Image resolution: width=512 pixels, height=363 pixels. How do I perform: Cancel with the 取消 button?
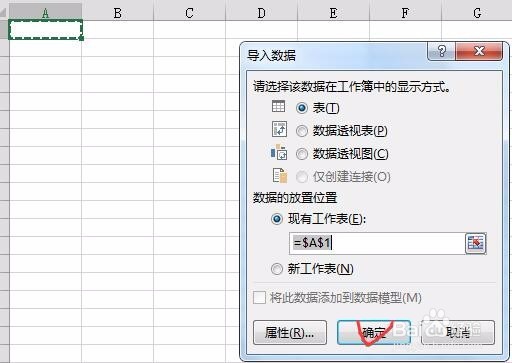(x=458, y=332)
